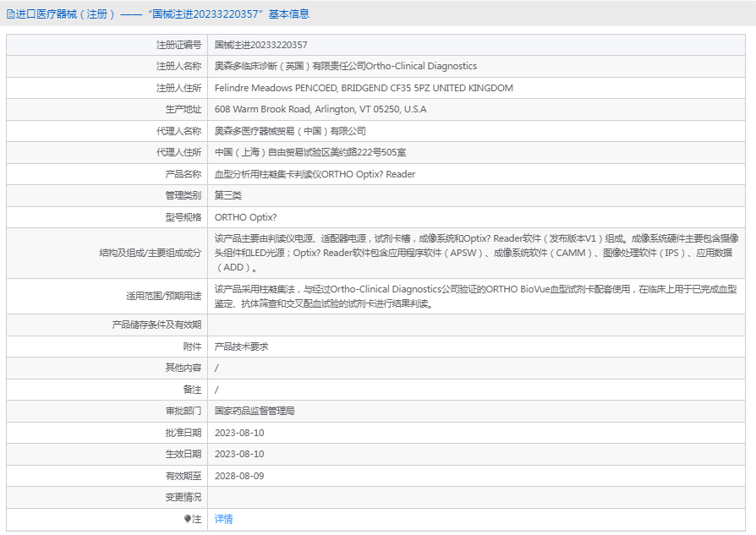Click the 产品技术要求 attachment text

click(242, 346)
